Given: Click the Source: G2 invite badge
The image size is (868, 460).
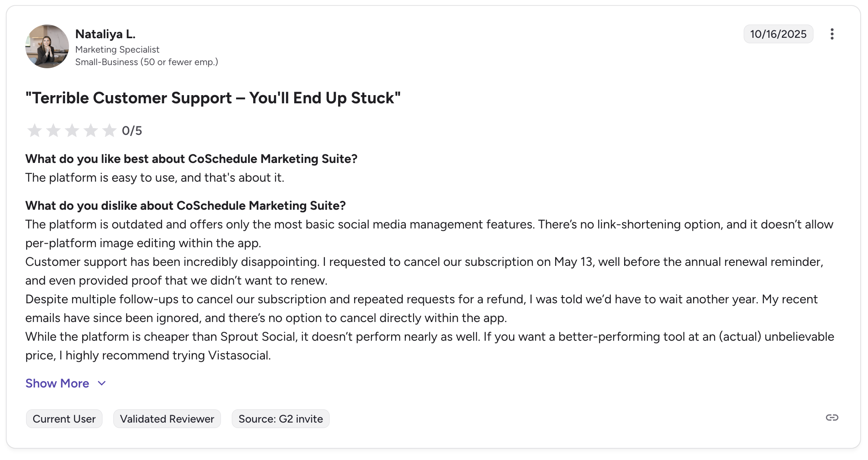Looking at the screenshot, I should click(280, 418).
